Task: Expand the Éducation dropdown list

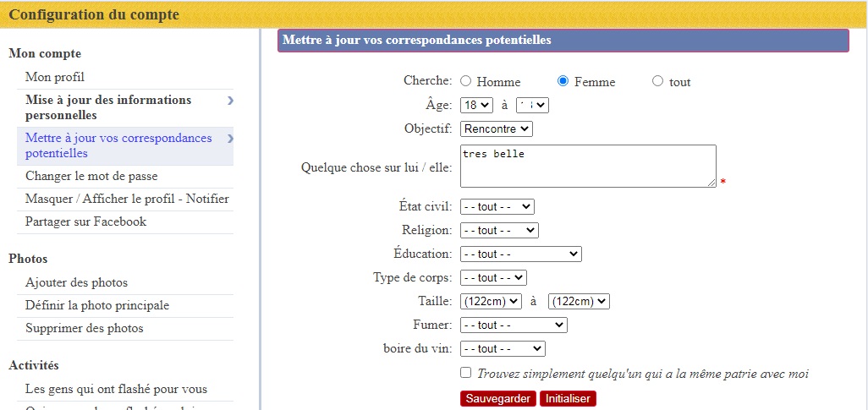Action: pyautogui.click(x=520, y=254)
